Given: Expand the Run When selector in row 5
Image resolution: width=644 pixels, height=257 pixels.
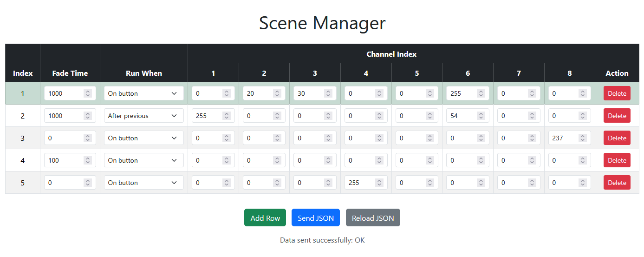Looking at the screenshot, I should tap(143, 183).
